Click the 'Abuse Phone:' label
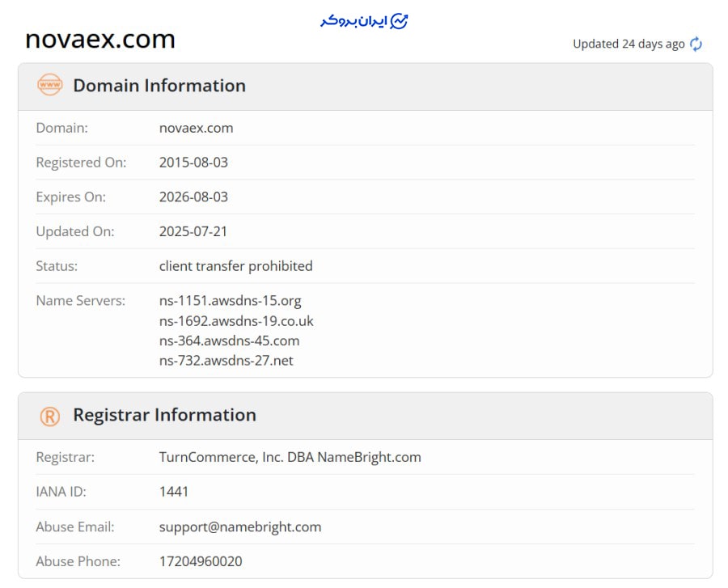 pyautogui.click(x=78, y=561)
